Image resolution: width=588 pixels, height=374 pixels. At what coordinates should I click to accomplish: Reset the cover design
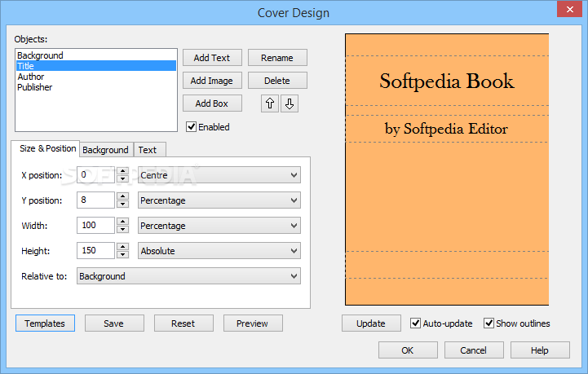click(183, 323)
